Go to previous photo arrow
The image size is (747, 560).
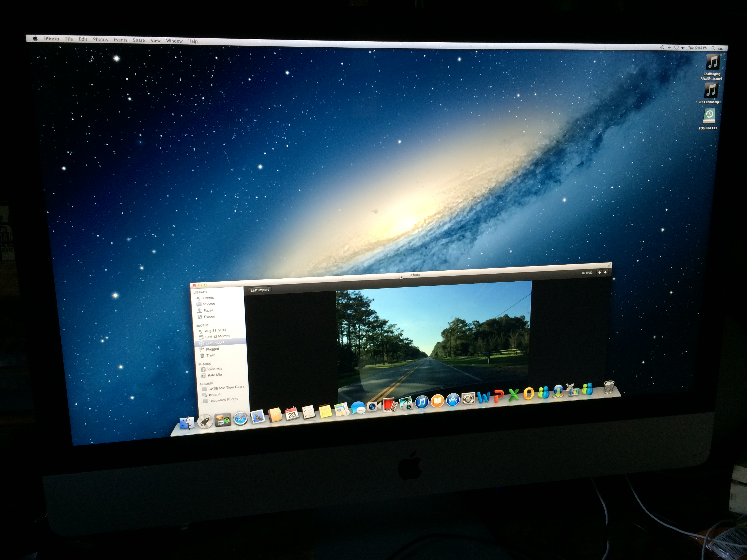(x=599, y=272)
